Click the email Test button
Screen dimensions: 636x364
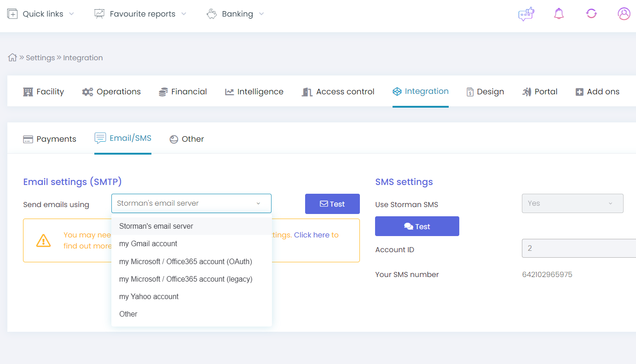point(332,204)
